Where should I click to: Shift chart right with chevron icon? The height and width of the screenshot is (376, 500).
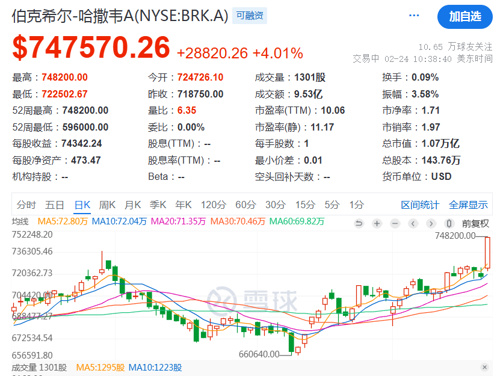click(431, 223)
